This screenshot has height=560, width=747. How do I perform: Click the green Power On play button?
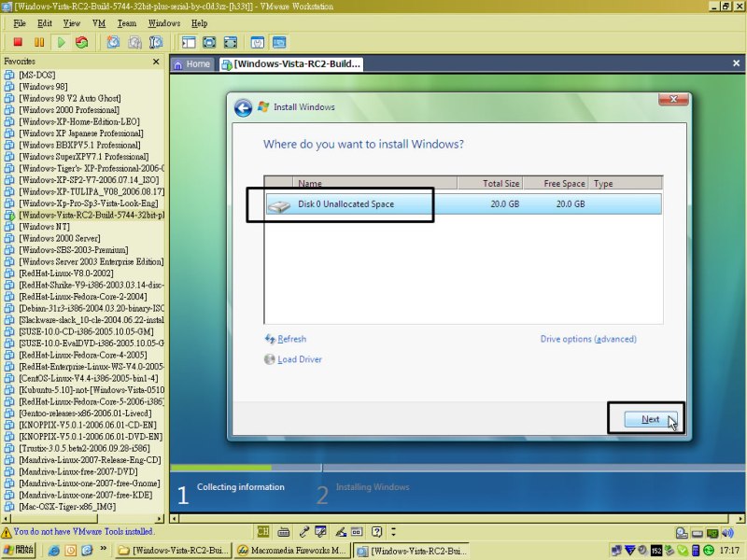61,42
